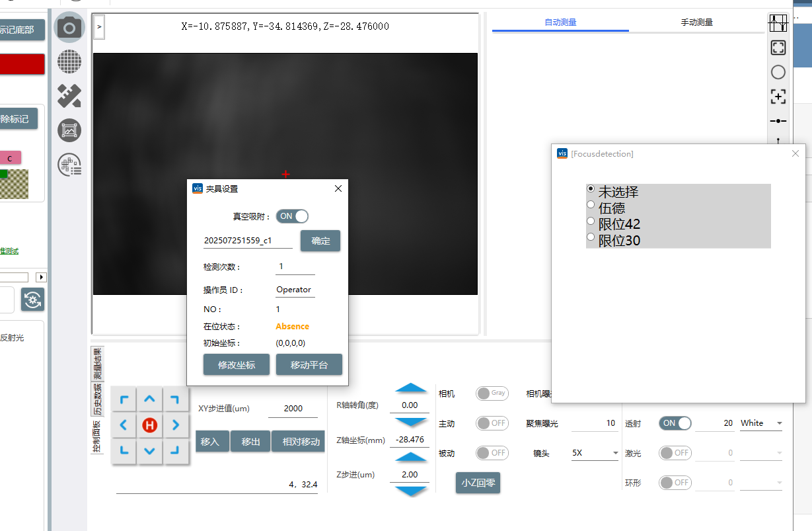Click the focus crosshair frame icon
The height and width of the screenshot is (531, 812).
(x=778, y=97)
